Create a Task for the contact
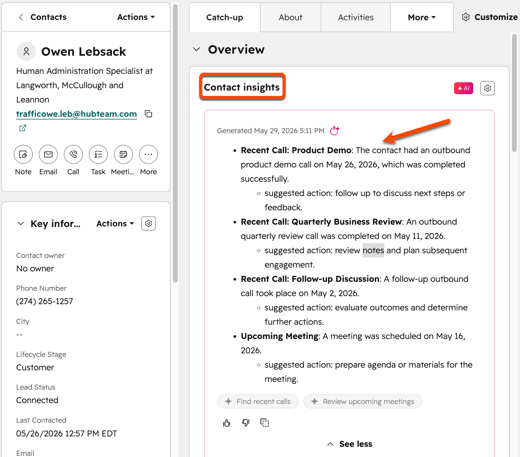The image size is (520, 457). [x=98, y=154]
